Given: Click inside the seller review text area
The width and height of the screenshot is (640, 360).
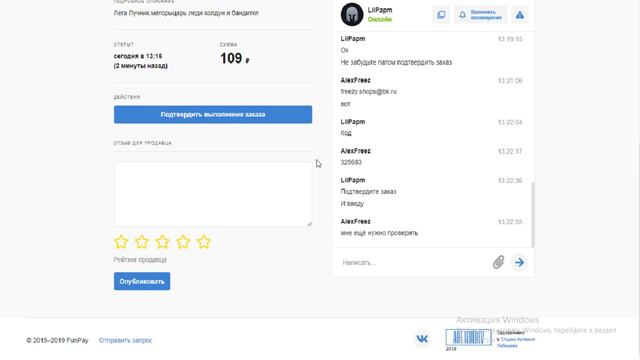Looking at the screenshot, I should (213, 193).
